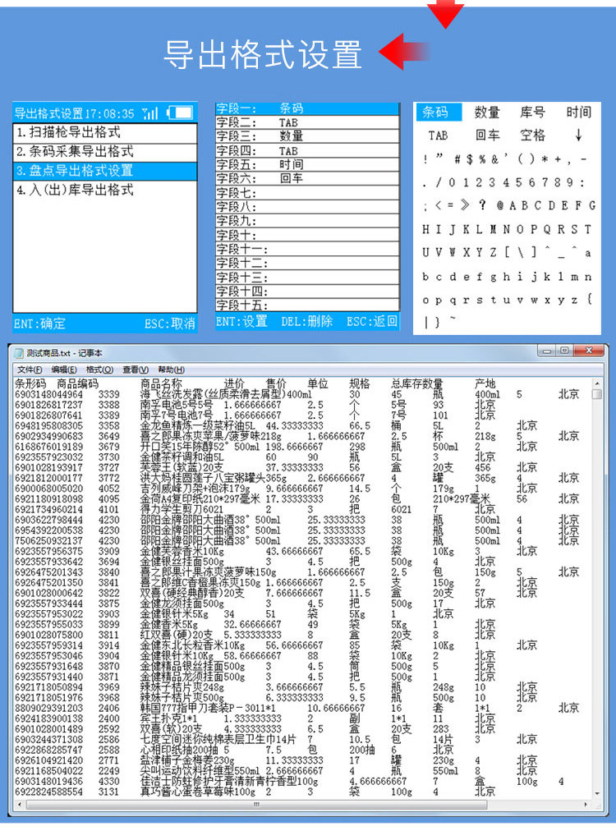Click ENT:确定 on the device screen
The height and width of the screenshot is (840, 616).
click(x=39, y=324)
